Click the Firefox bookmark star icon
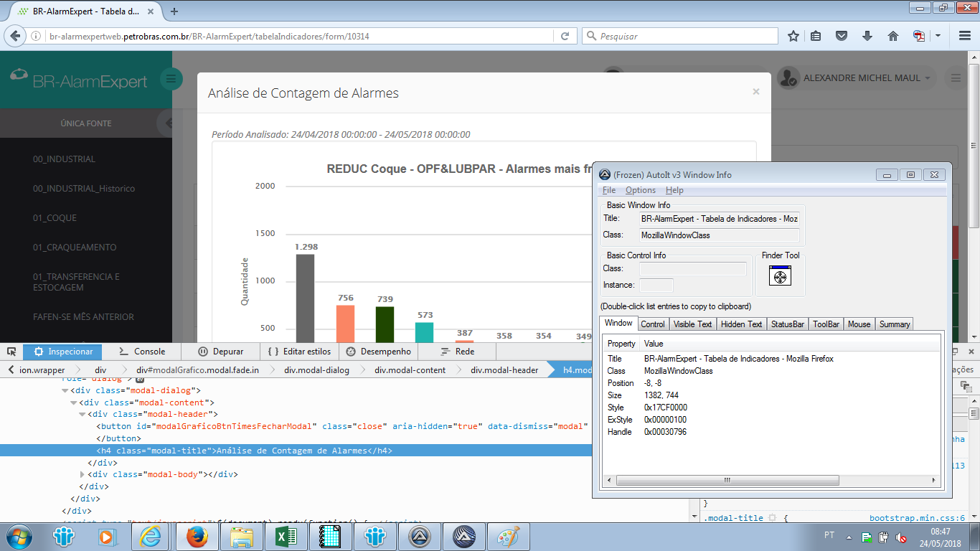Image resolution: width=980 pixels, height=551 pixels. pyautogui.click(x=793, y=36)
